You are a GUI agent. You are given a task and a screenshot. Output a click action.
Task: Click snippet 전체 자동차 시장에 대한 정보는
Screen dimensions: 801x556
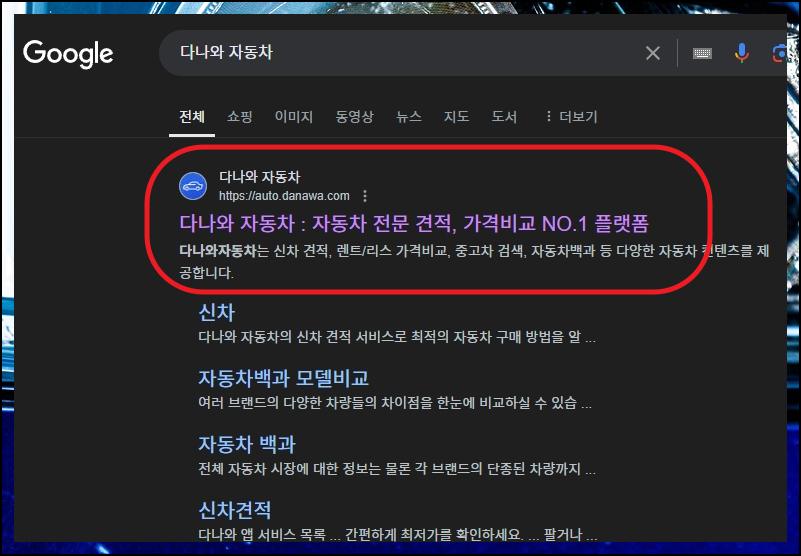coord(397,469)
